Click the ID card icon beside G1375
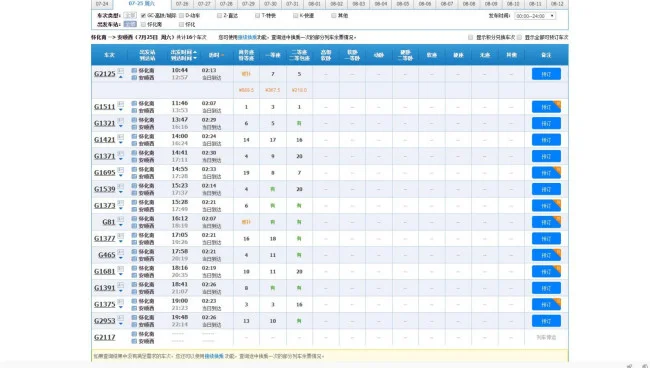This screenshot has height=368, width=650. coord(121,302)
